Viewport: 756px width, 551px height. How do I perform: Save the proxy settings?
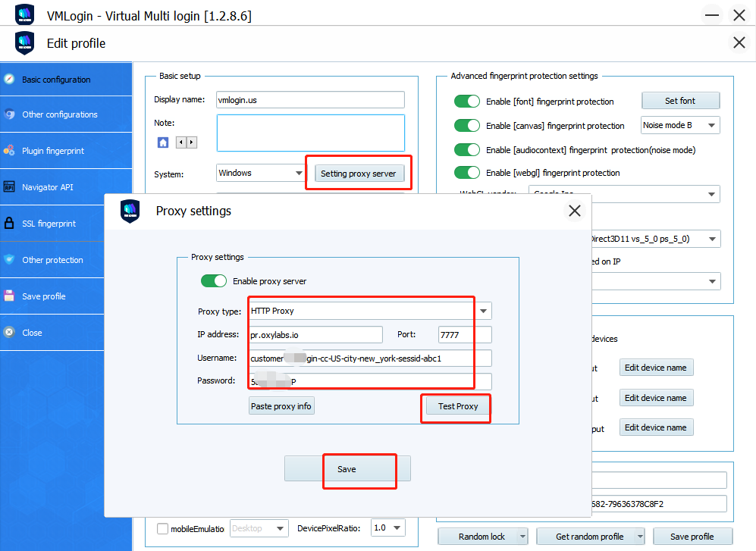point(347,469)
